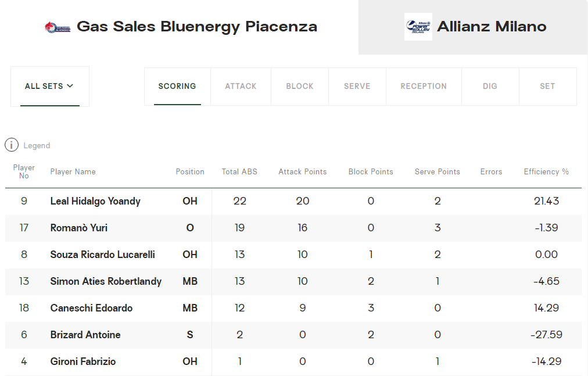Click the Allianz Milano team logo
This screenshot has height=376, width=588.
point(418,27)
